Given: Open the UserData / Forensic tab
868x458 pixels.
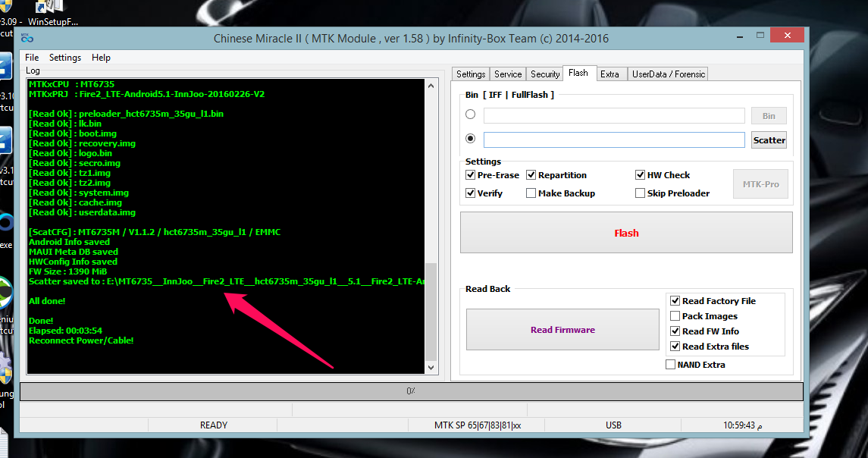Looking at the screenshot, I should point(668,74).
